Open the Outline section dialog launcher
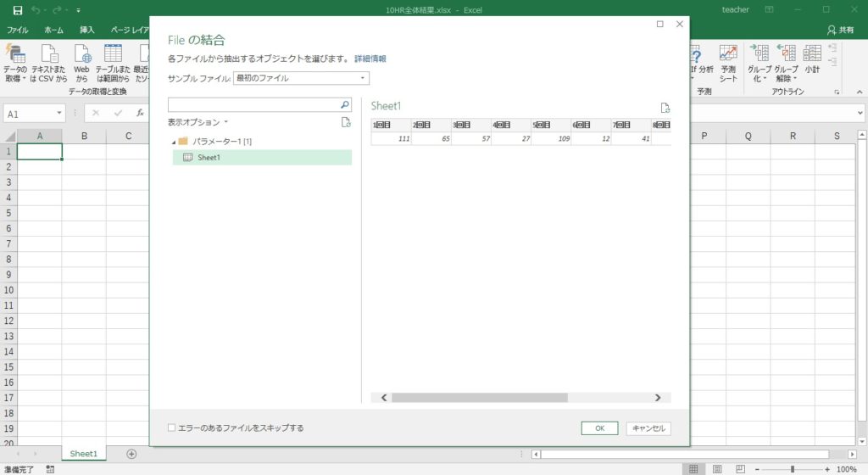Screen dimensions: 868x475 tap(837, 92)
